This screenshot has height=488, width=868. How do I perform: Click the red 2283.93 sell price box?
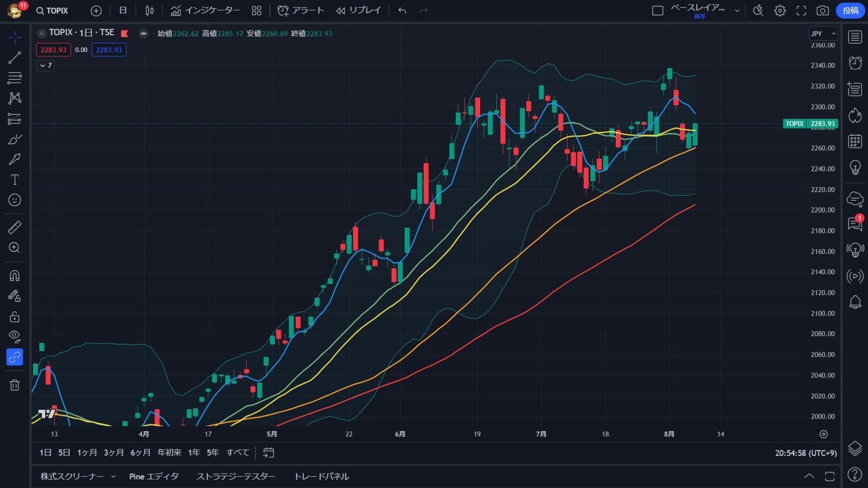point(53,50)
